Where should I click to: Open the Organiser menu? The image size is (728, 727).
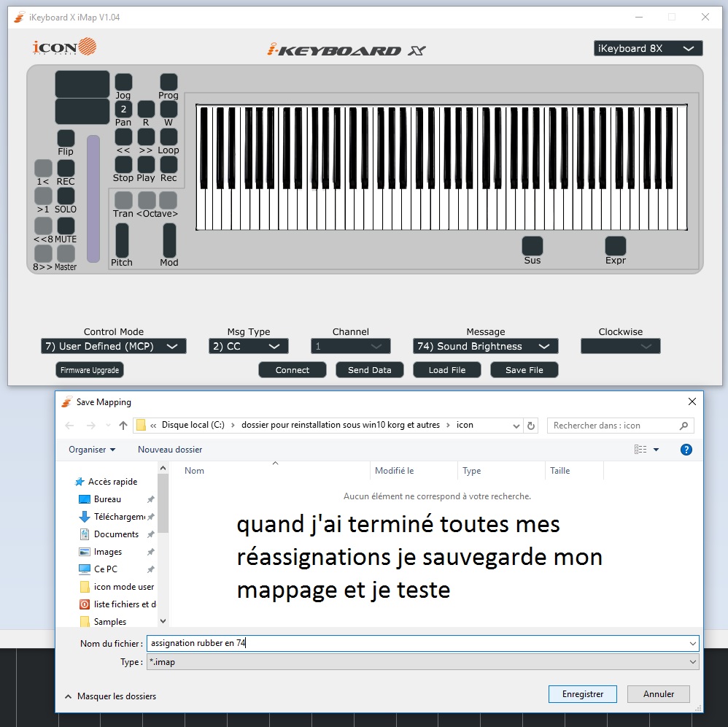[x=90, y=450]
